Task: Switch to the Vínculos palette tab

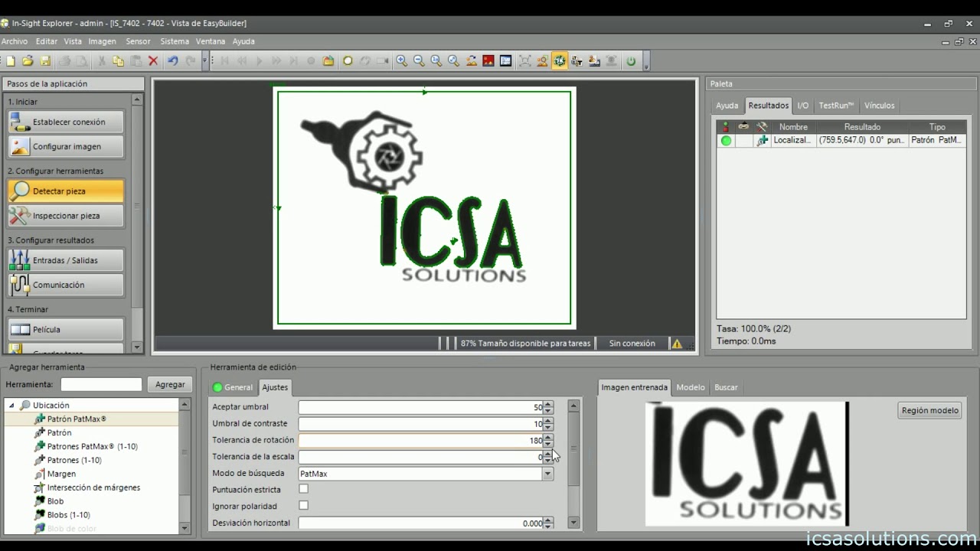Action: (879, 106)
